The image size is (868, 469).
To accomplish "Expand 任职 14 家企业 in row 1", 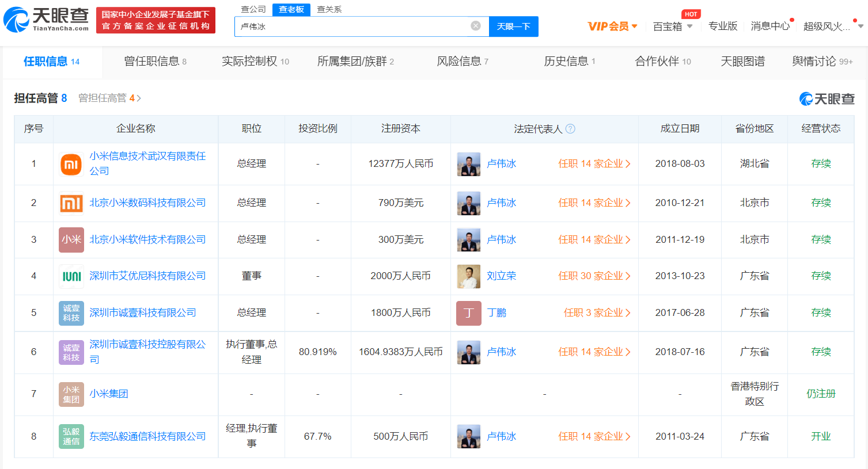I will click(594, 164).
